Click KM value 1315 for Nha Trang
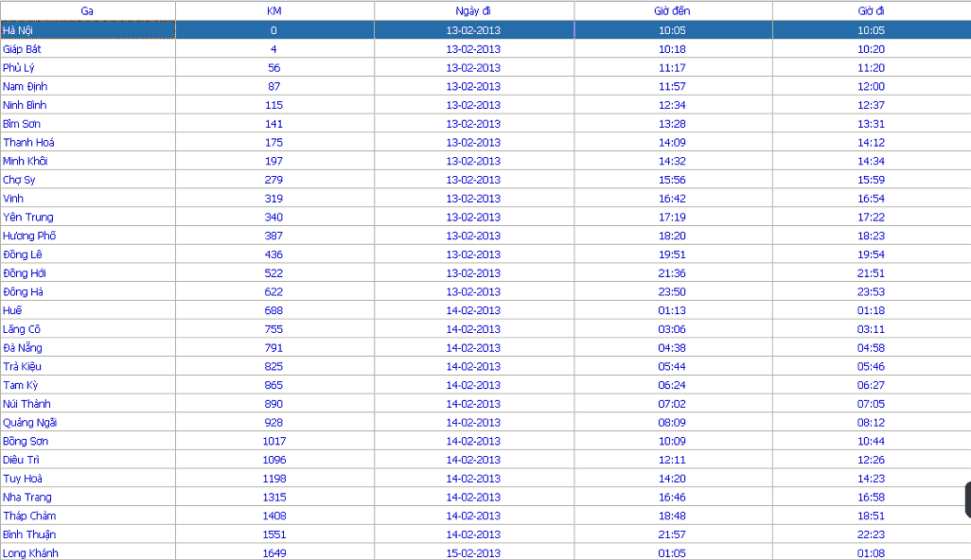Image resolution: width=971 pixels, height=560 pixels. pos(274,497)
